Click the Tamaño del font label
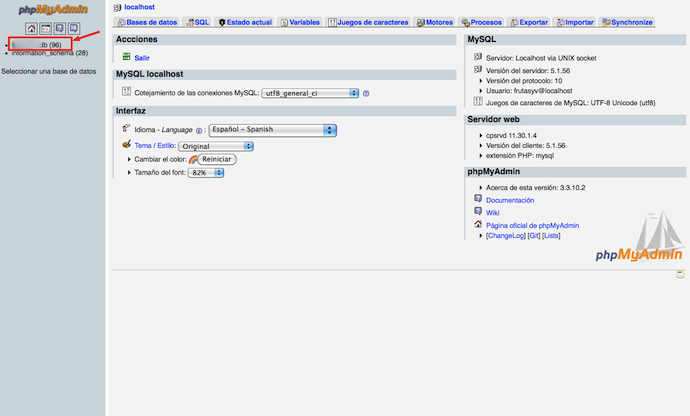 coord(160,173)
